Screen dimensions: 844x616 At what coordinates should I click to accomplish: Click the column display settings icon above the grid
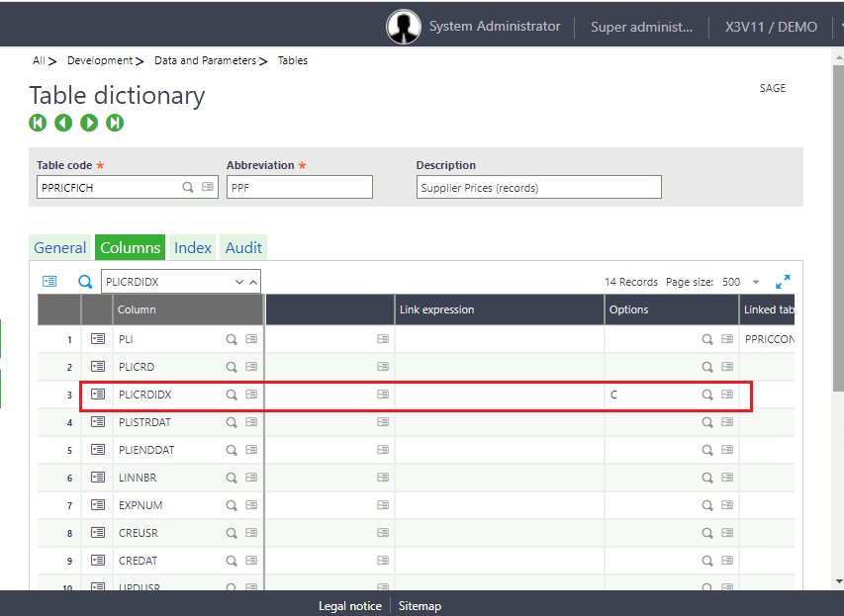(x=49, y=281)
